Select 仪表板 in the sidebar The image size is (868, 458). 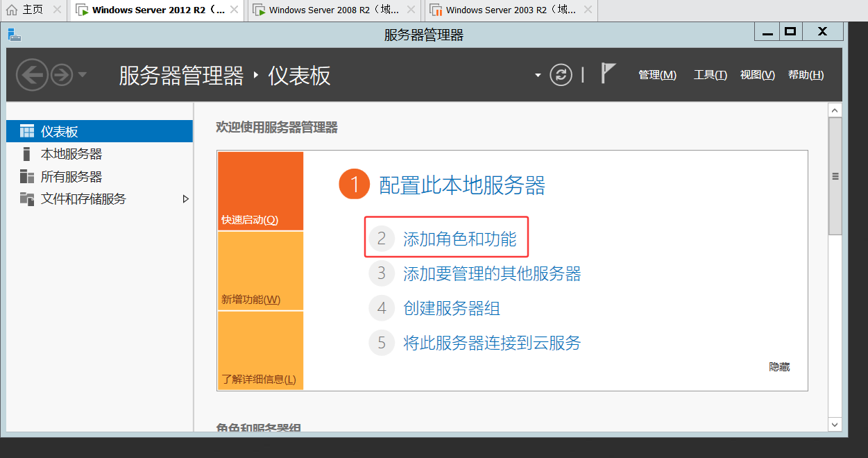coord(100,131)
